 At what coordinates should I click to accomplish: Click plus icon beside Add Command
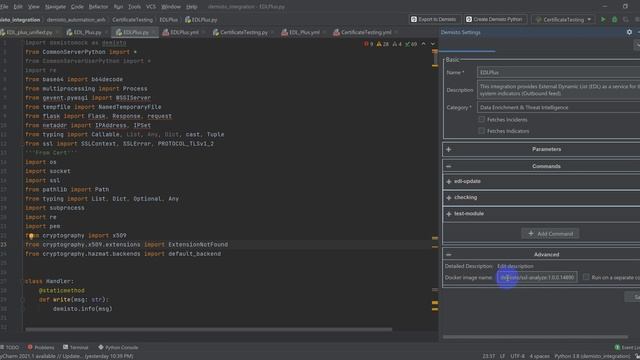(x=531, y=233)
